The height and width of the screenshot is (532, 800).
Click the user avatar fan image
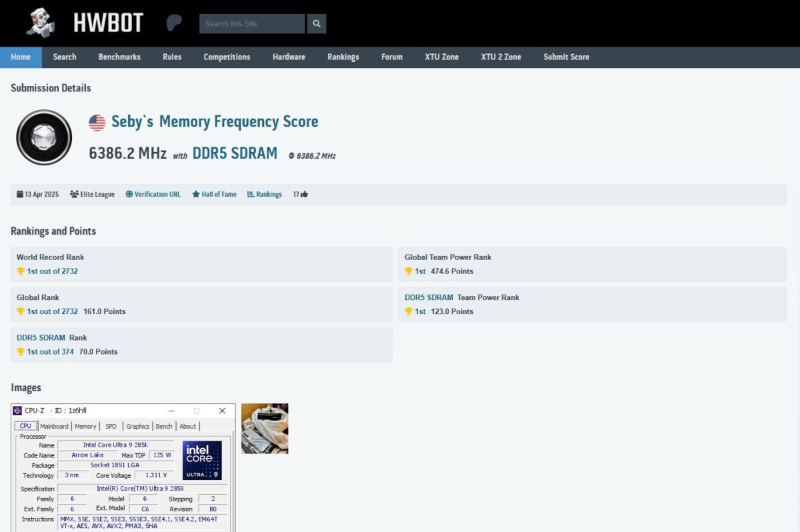pyautogui.click(x=44, y=137)
